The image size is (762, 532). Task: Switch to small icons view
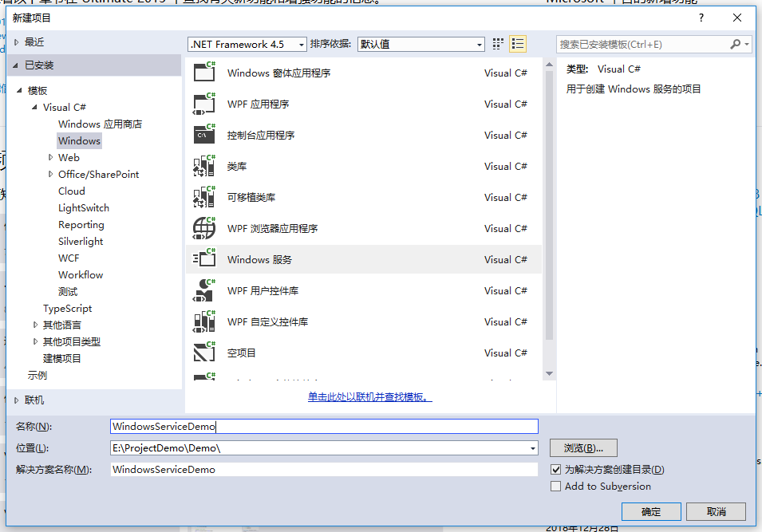pyautogui.click(x=499, y=44)
